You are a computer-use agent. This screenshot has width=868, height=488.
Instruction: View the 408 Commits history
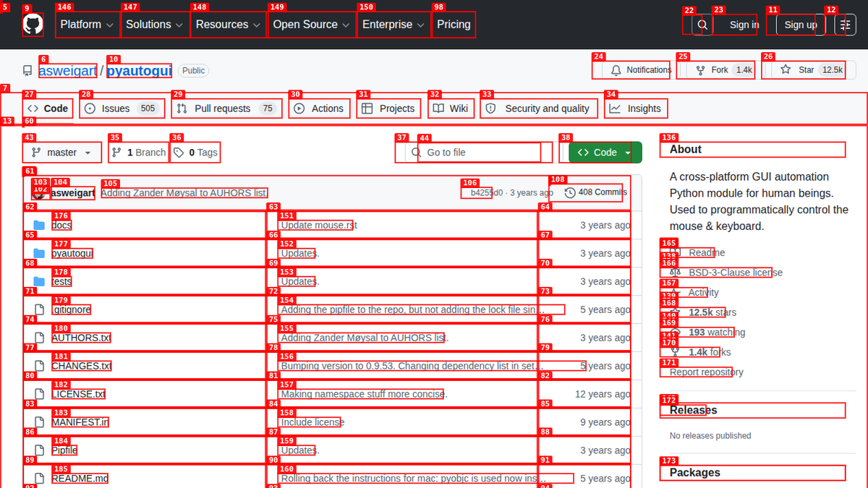click(x=595, y=192)
